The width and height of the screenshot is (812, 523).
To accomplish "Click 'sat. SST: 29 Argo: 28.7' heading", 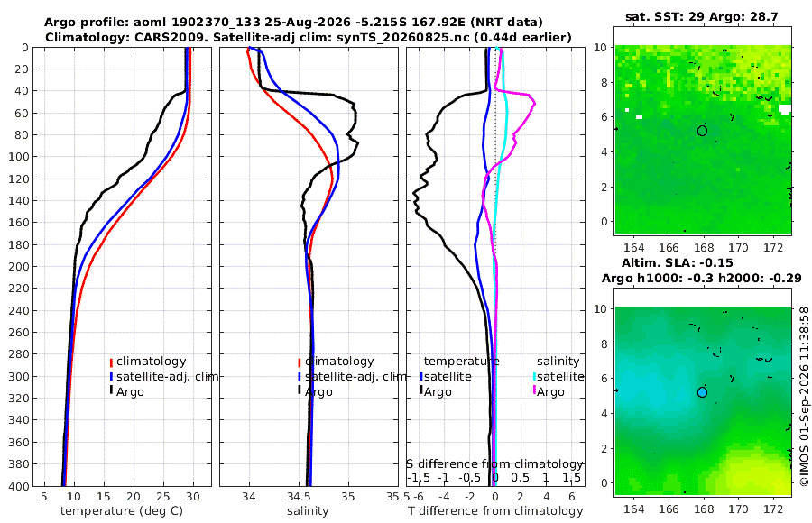I will tap(702, 16).
